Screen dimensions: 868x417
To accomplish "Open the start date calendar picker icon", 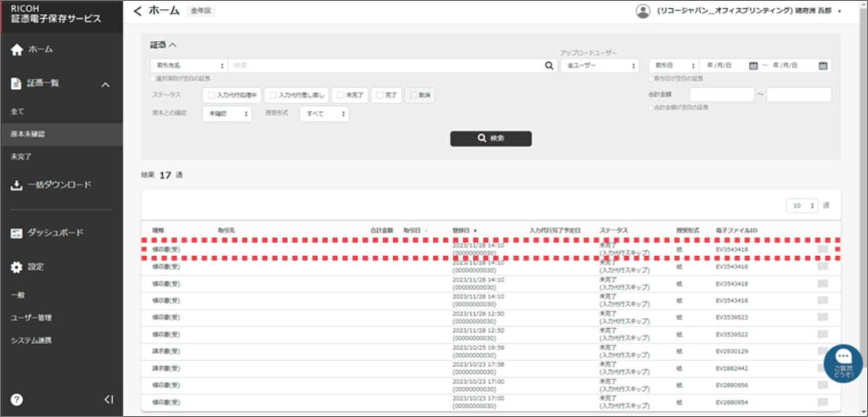I will [753, 66].
